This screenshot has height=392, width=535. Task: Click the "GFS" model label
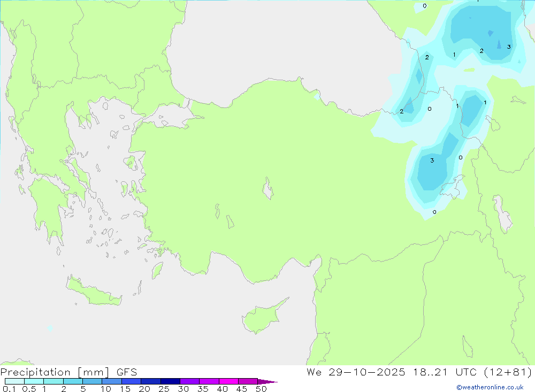[127, 372]
